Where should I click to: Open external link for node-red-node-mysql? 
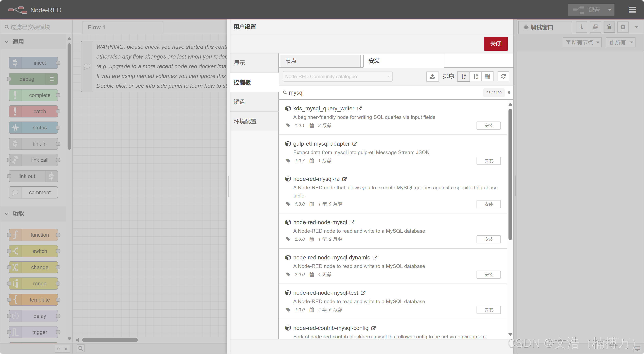click(x=352, y=222)
